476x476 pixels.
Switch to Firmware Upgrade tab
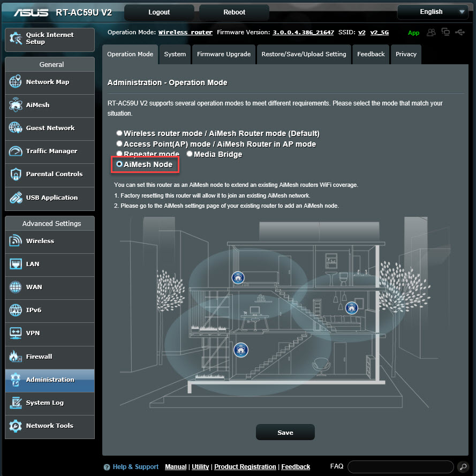[224, 54]
